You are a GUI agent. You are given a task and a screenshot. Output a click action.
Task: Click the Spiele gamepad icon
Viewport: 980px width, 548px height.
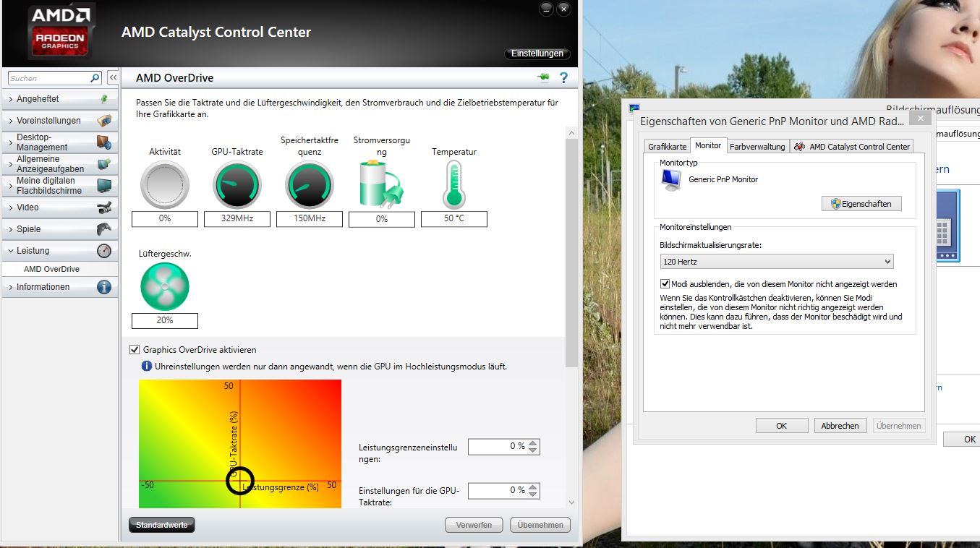click(x=104, y=229)
